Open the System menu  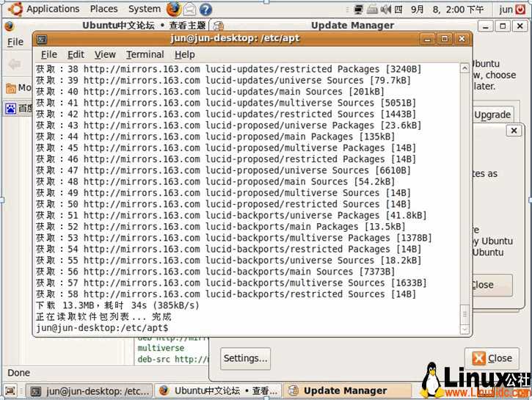click(x=145, y=9)
